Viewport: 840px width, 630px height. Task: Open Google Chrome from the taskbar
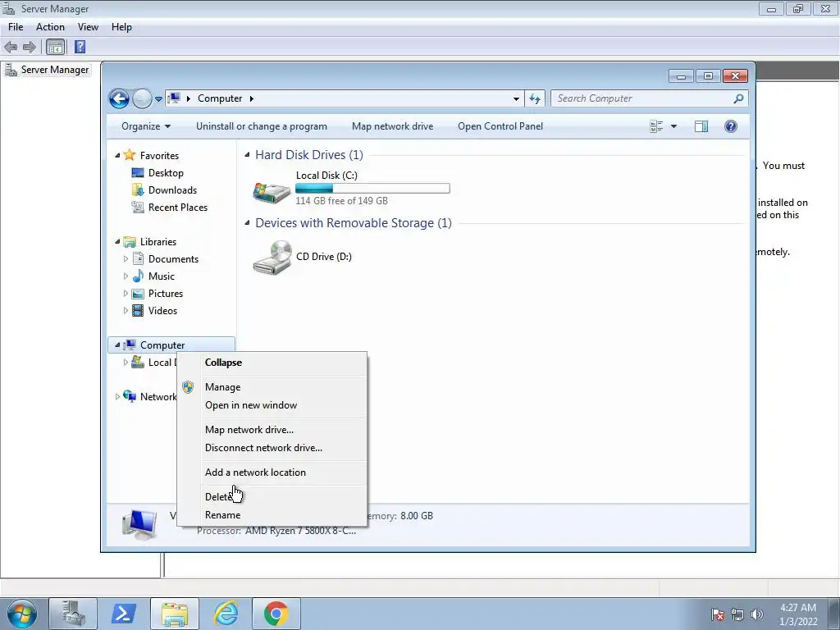(x=276, y=614)
